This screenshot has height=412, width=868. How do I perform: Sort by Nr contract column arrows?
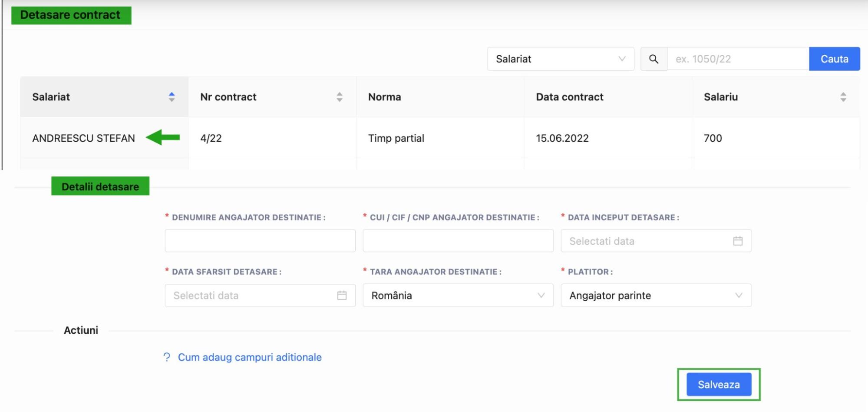click(x=340, y=97)
